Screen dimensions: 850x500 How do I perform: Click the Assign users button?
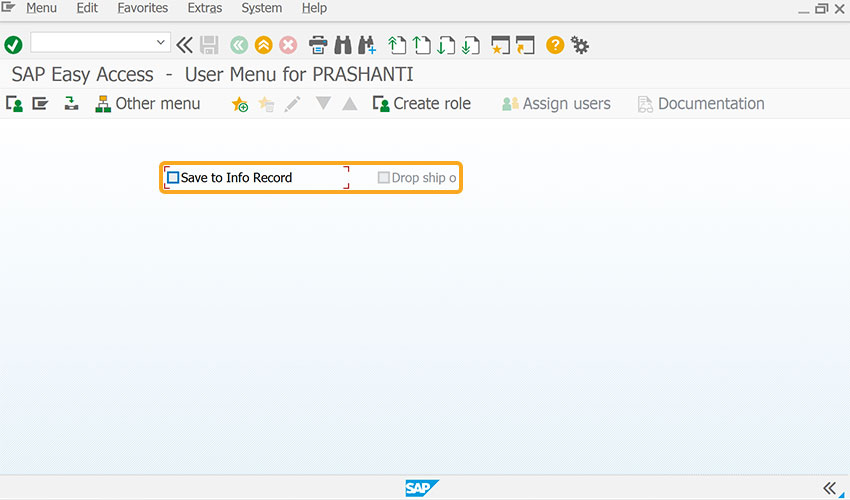point(556,104)
